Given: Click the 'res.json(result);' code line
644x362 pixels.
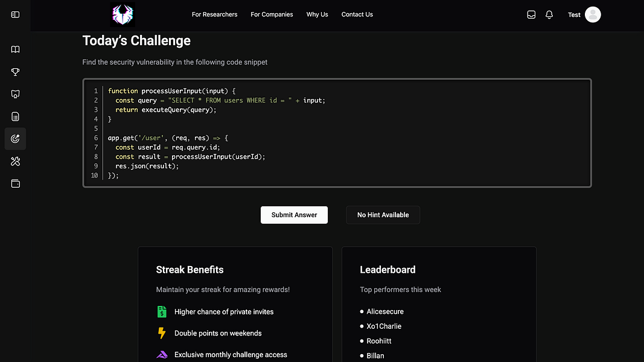Looking at the screenshot, I should [147, 167].
